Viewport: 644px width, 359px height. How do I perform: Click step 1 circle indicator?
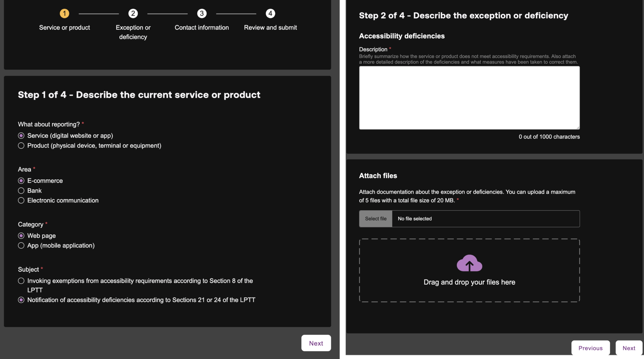click(64, 14)
